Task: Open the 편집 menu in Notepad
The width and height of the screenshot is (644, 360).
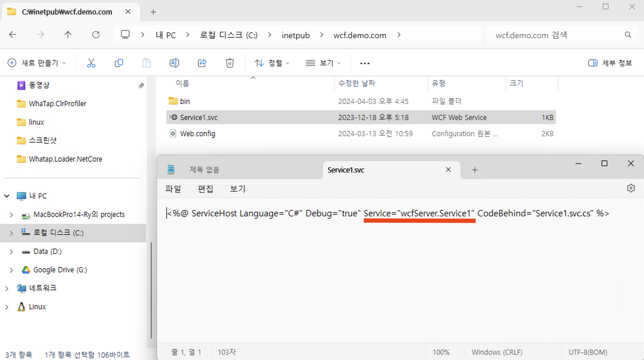Action: [205, 189]
